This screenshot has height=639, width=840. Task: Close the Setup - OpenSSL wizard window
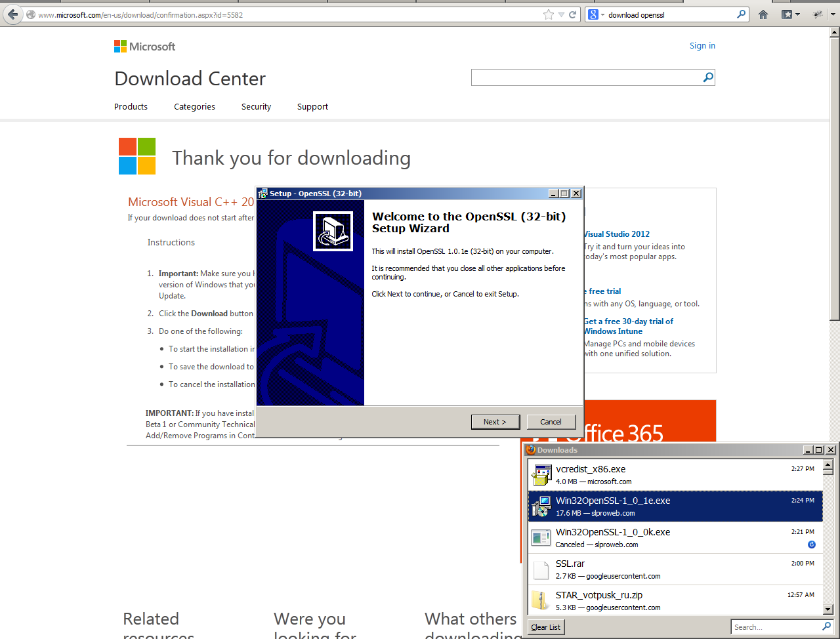point(576,194)
